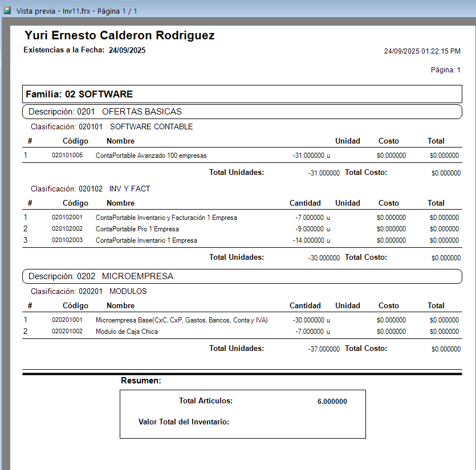The width and height of the screenshot is (476, 470).
Task: Click the Clasificación 020201 MODULOS line
Action: pyautogui.click(x=88, y=291)
